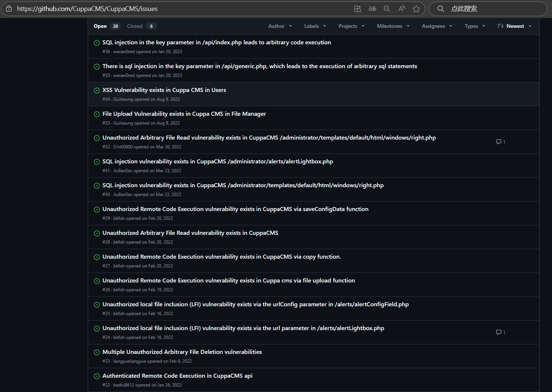Expand the Author filter dropdown
The height and width of the screenshot is (392, 552).
tap(280, 26)
